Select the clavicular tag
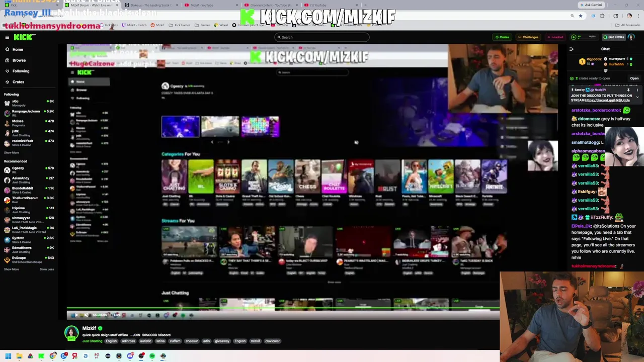The image size is (644, 362). [272, 341]
